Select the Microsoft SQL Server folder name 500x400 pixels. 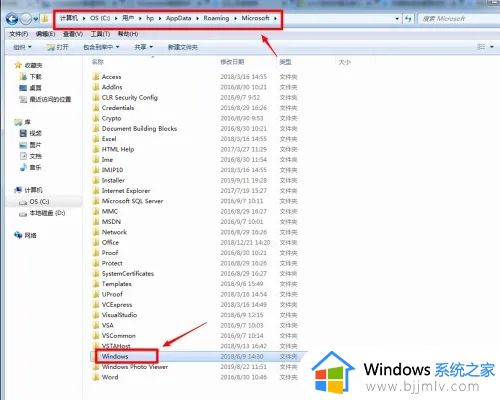(132, 201)
